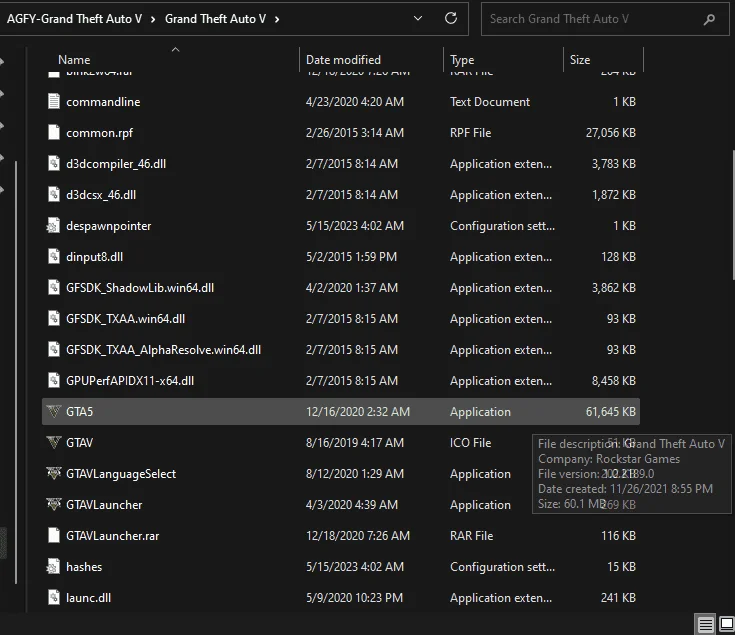The height and width of the screenshot is (635, 735).
Task: Select the d3dcsx_46.dll file icon
Action: [54, 194]
